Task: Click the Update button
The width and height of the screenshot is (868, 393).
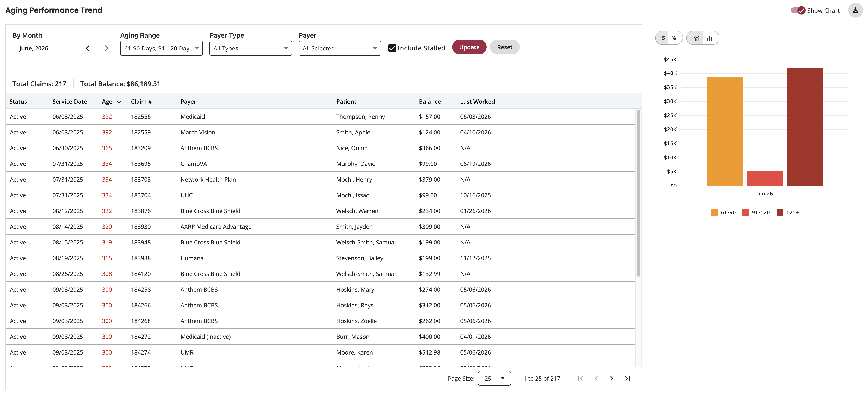Action: tap(469, 47)
